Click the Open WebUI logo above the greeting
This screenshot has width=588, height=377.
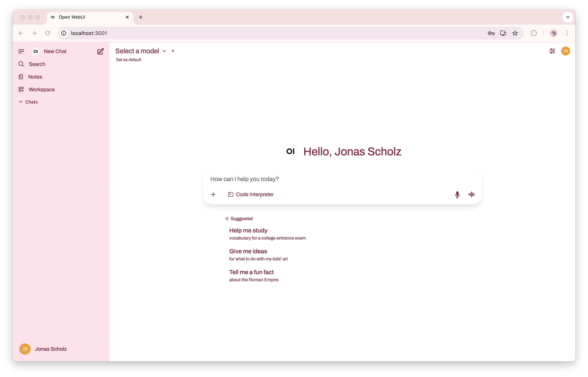coord(290,151)
